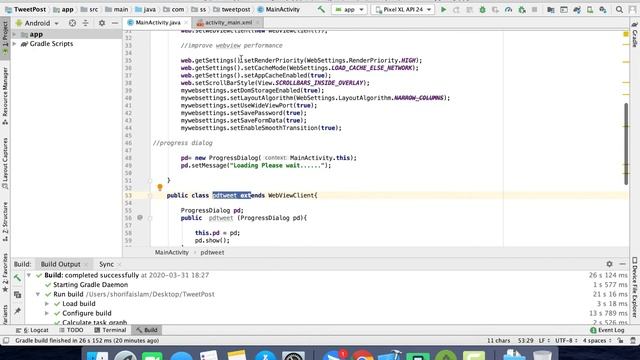640x360 pixels.
Task: Toggle the Build tool window button
Action: click(147, 330)
